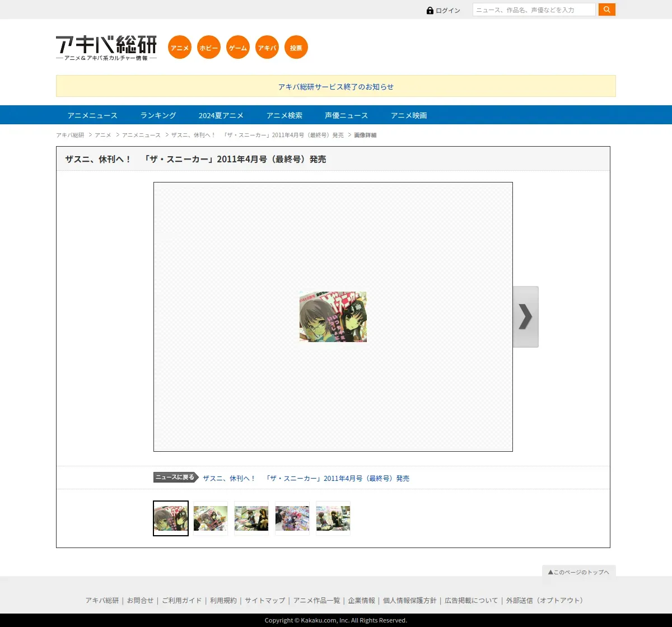
Task: Click the orange search magnifier button
Action: point(607,10)
